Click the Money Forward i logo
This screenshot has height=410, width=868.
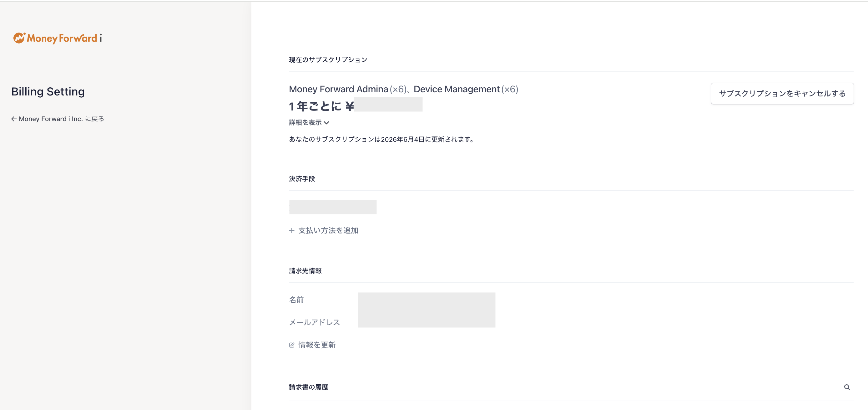click(57, 38)
